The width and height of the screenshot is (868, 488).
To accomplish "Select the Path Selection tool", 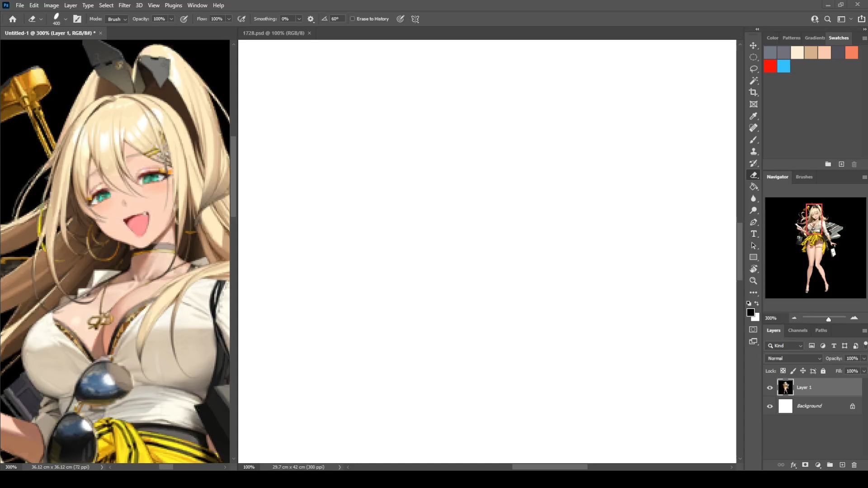I will (753, 245).
